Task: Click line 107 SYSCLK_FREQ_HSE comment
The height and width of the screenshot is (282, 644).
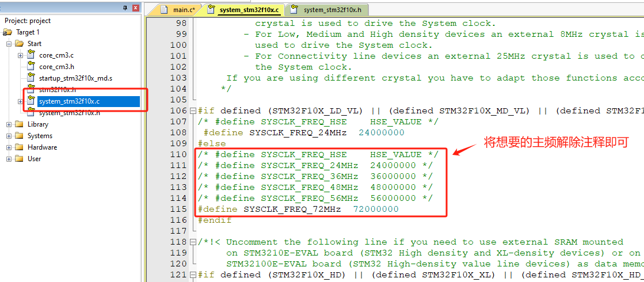Action: coord(318,121)
